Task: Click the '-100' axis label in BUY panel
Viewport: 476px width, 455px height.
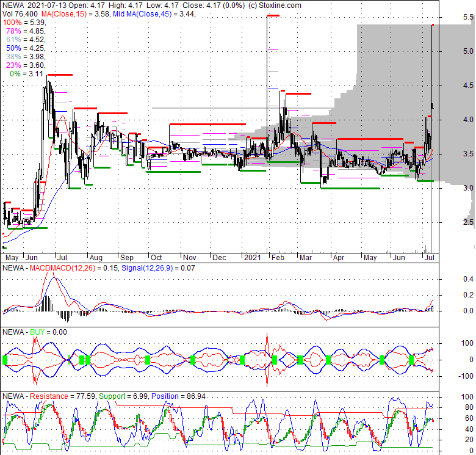Action: pyautogui.click(x=466, y=376)
